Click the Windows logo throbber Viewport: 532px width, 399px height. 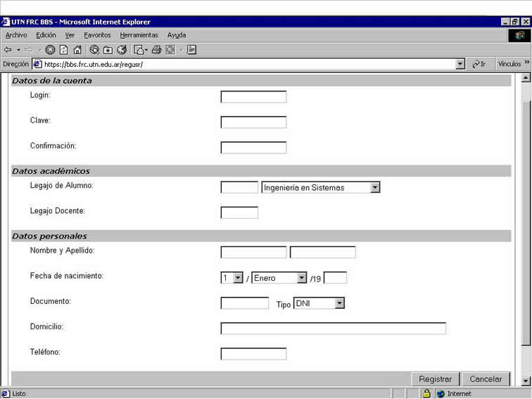(519, 36)
